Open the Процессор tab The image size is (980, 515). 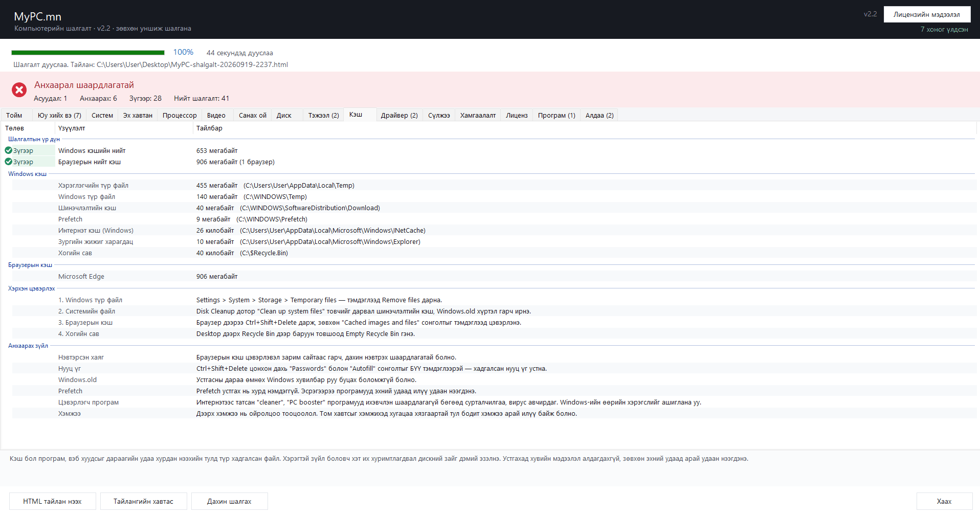180,115
